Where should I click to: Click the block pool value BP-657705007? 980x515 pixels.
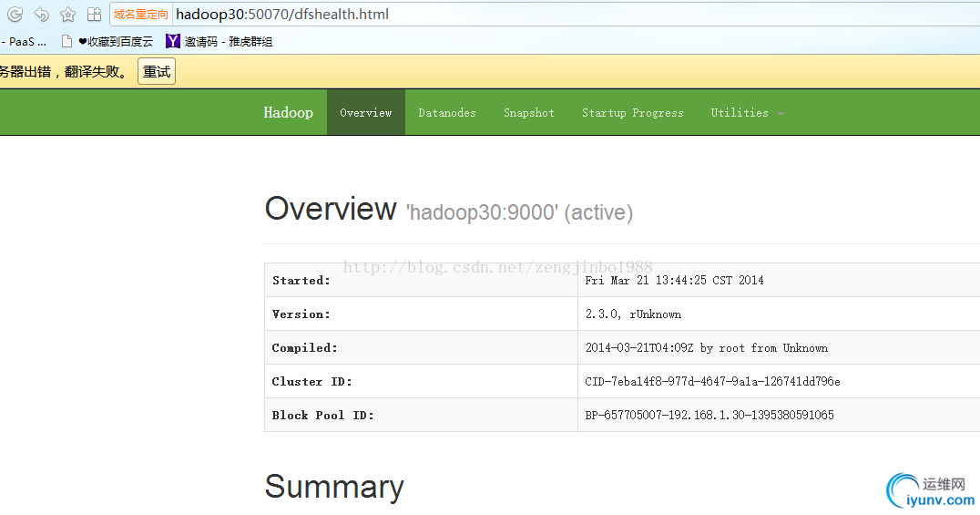tap(709, 415)
